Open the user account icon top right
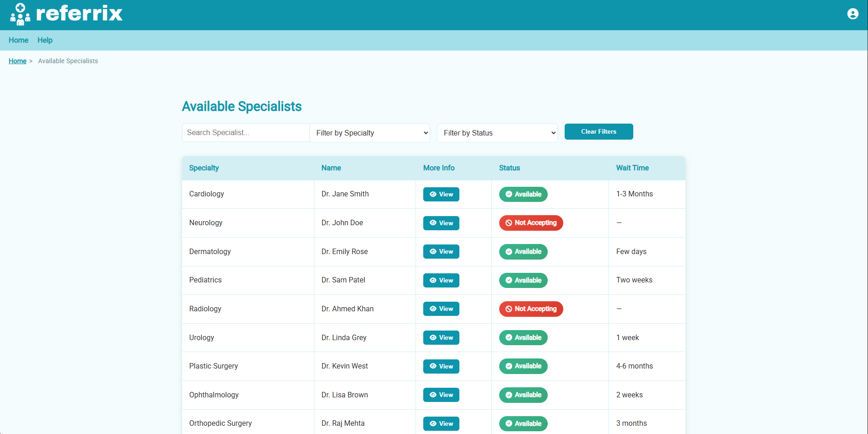The image size is (868, 434). click(x=853, y=14)
